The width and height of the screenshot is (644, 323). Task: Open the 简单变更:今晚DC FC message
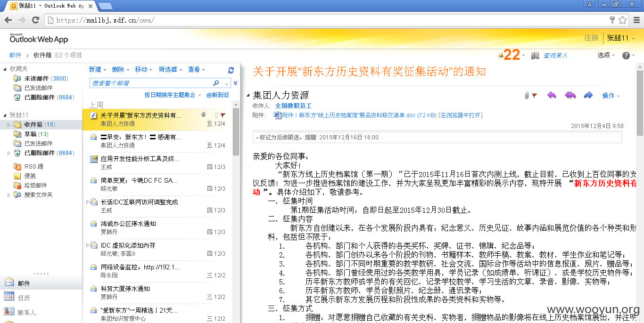coord(157,185)
